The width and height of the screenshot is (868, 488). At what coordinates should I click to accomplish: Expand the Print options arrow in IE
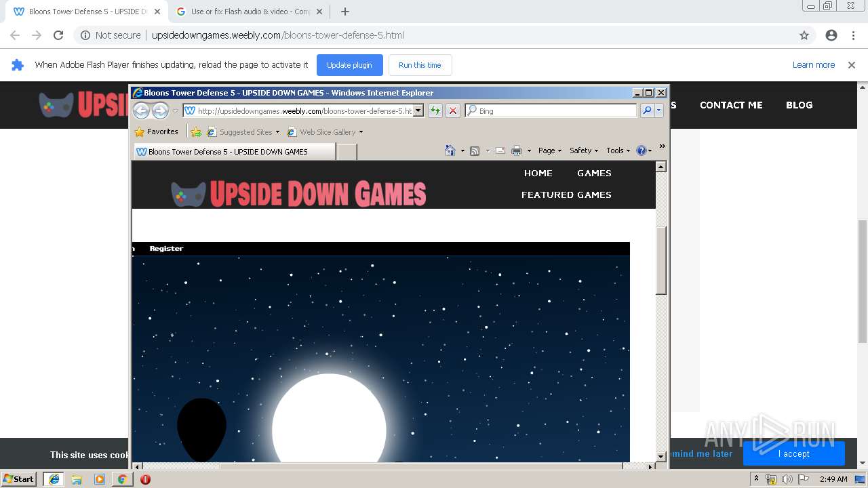528,151
